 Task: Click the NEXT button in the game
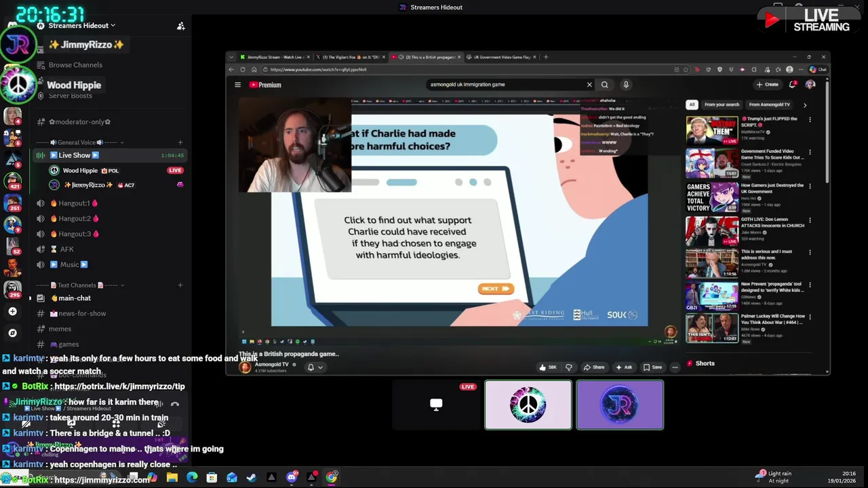[x=496, y=289]
